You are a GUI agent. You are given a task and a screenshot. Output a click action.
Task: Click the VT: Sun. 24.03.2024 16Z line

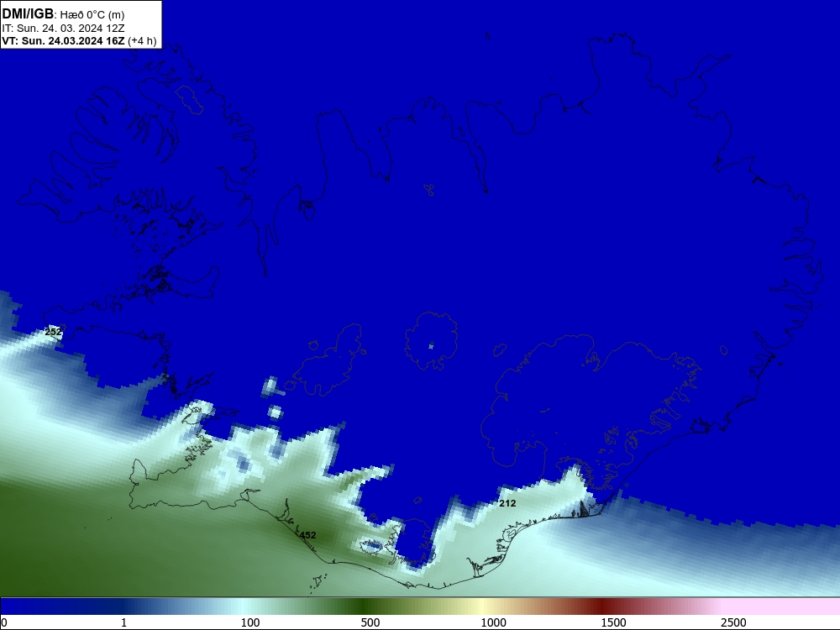(79, 41)
